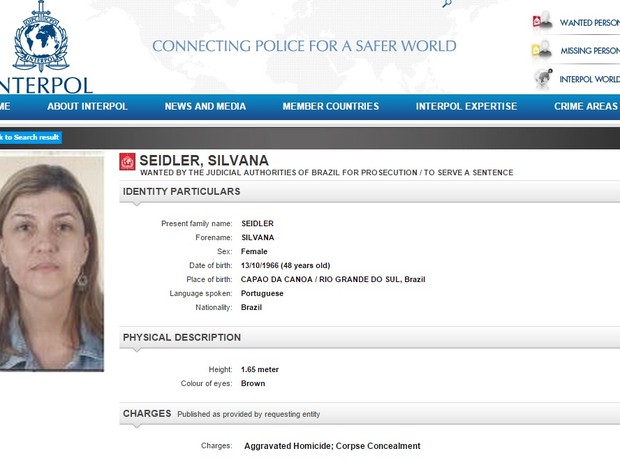The height and width of the screenshot is (465, 620).
Task: Click the search magnifier icon
Action: pyautogui.click(x=447, y=4)
